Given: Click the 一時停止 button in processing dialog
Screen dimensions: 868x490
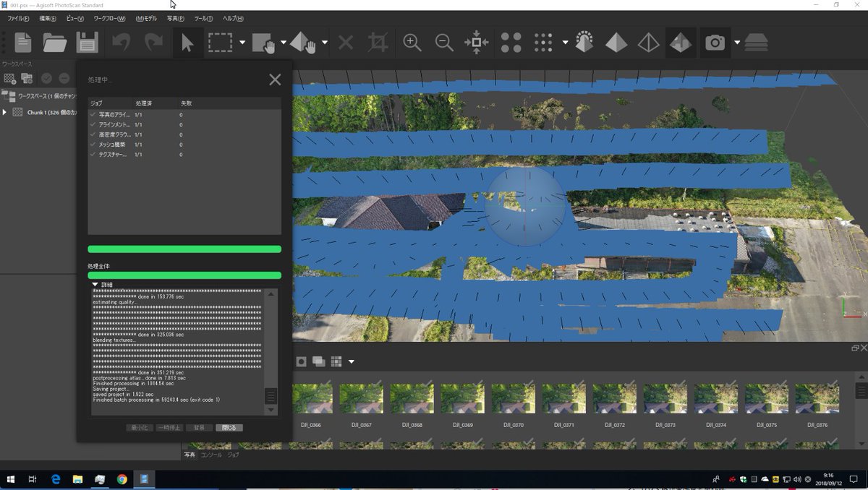Looking at the screenshot, I should pos(169,428).
